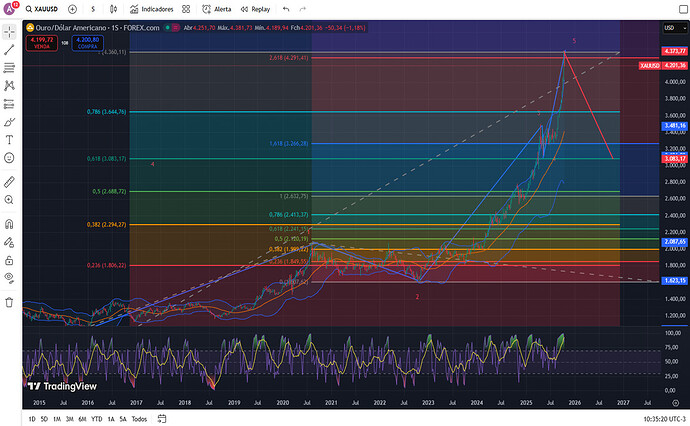The image size is (690, 426).
Task: Open the Indicadores menu
Action: [152, 9]
